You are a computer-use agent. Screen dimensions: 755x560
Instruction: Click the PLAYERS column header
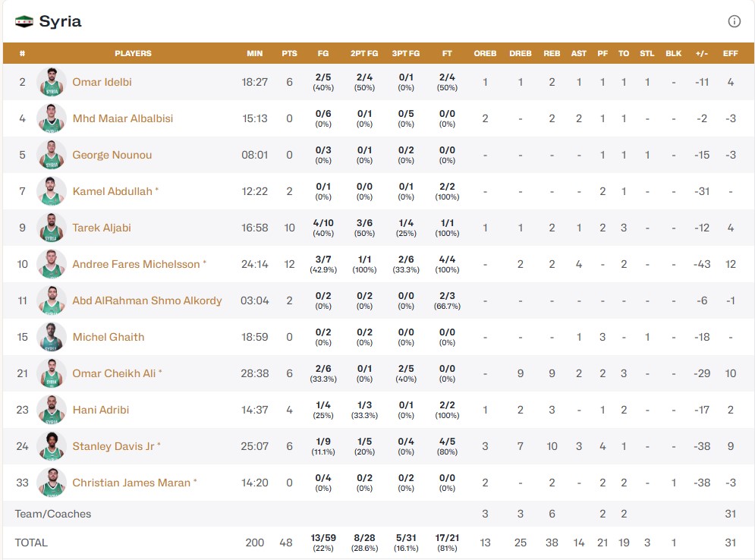click(133, 54)
